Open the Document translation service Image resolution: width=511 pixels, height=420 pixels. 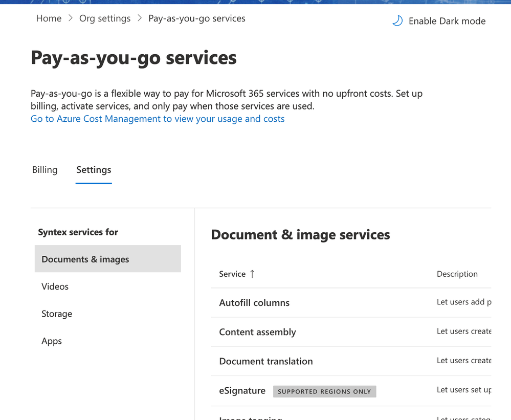point(266,361)
